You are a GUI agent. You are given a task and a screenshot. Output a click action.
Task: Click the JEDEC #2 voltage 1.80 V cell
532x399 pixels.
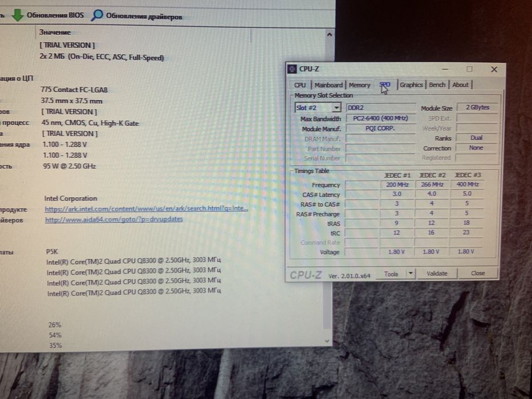tap(431, 251)
